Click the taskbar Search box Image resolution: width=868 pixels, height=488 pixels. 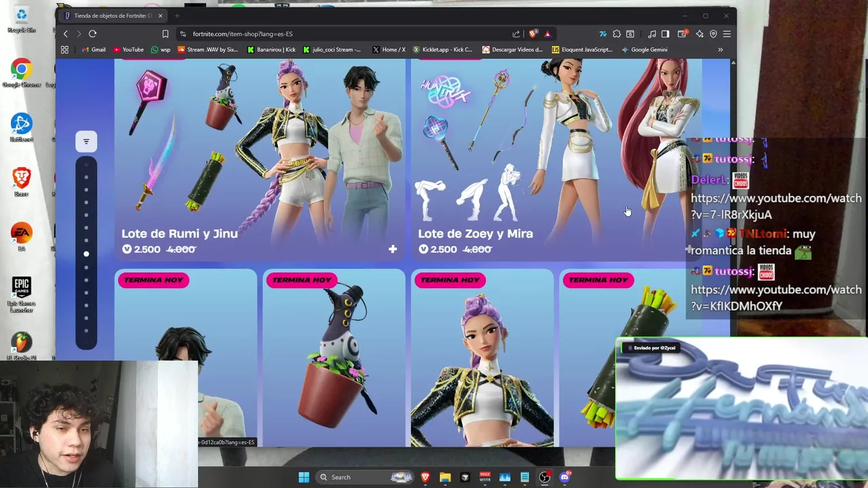366,477
